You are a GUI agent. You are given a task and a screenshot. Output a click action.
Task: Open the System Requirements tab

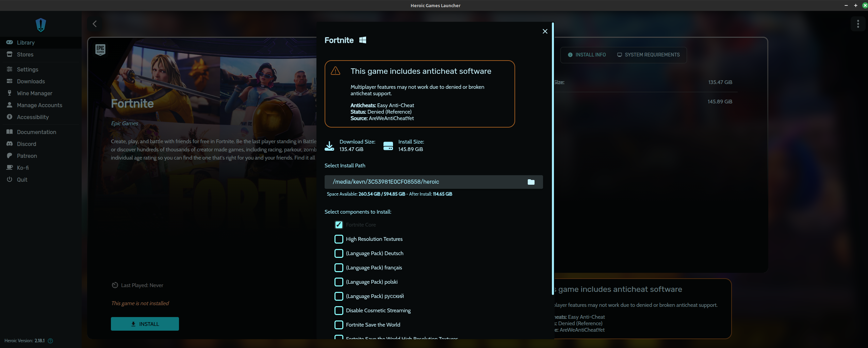coord(648,55)
